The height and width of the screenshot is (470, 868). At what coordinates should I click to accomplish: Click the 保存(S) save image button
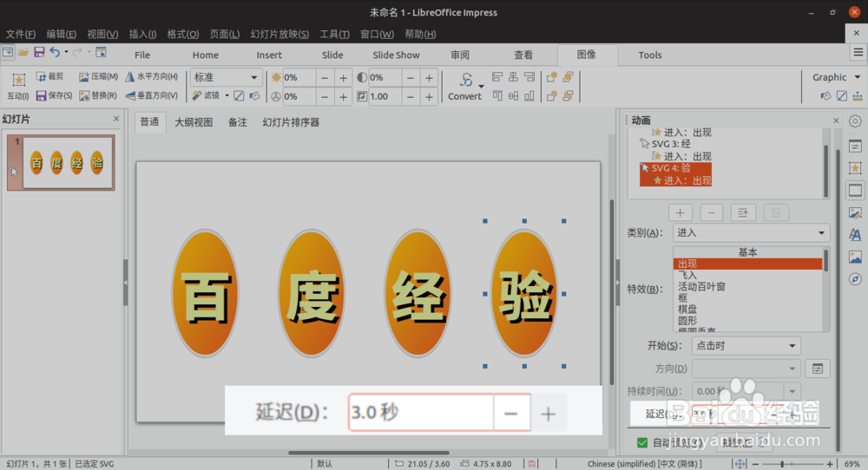54,95
